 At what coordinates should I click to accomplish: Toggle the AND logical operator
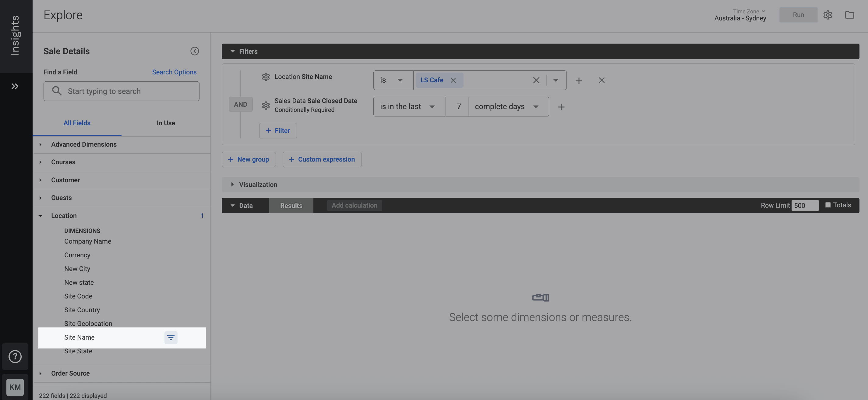tap(241, 105)
